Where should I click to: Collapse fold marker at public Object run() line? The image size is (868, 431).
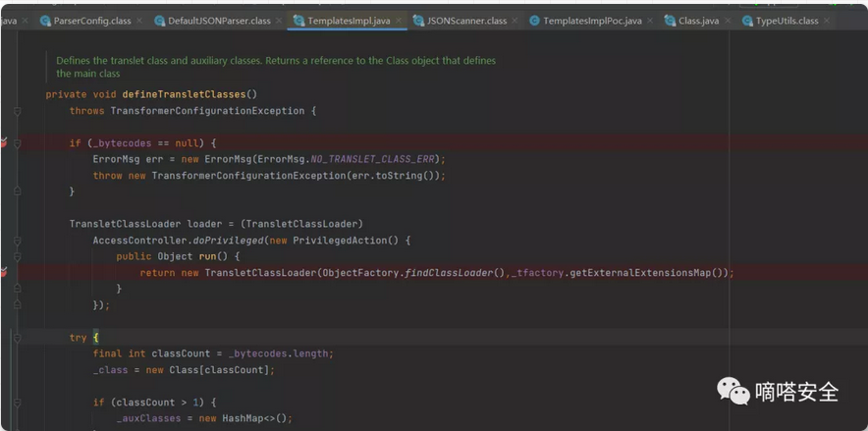17,256
